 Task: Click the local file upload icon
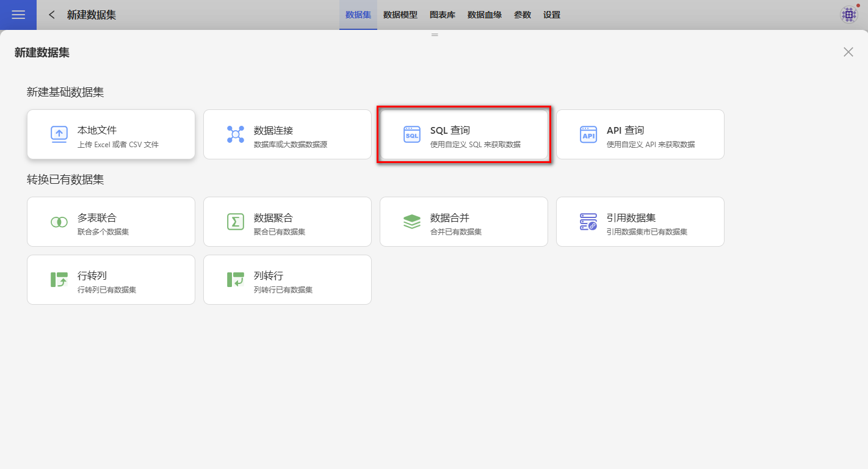coord(59,134)
